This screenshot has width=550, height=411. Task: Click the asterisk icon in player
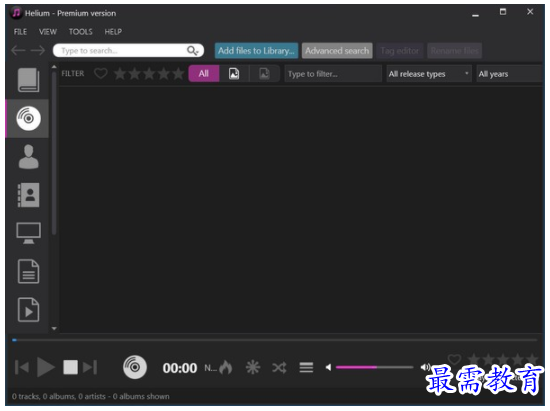pos(253,368)
